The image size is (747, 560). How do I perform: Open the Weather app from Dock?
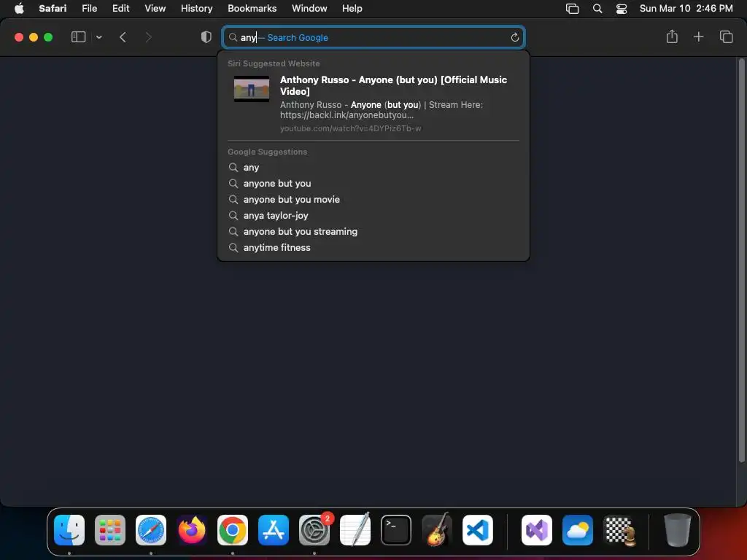tap(578, 529)
